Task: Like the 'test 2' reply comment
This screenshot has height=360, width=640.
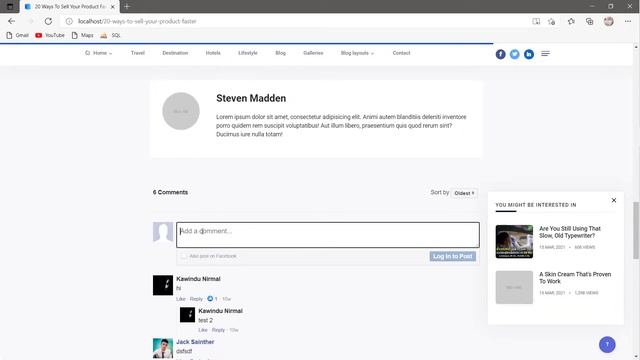Action: pos(203,330)
